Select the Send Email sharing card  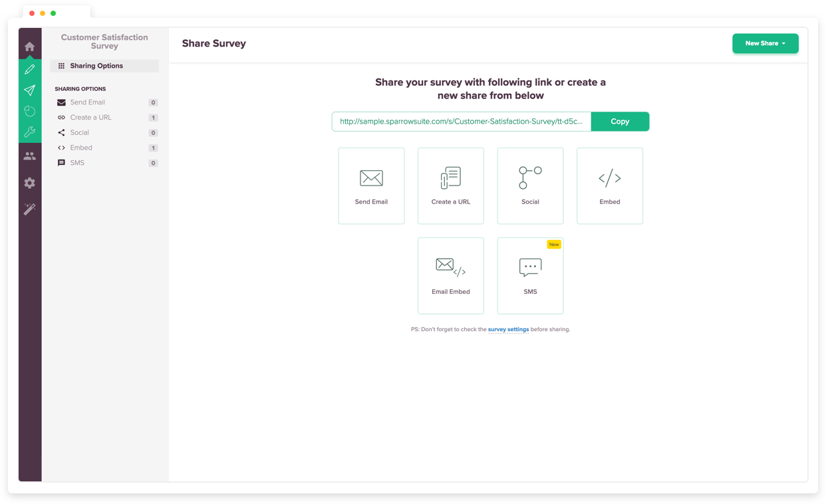coord(371,186)
